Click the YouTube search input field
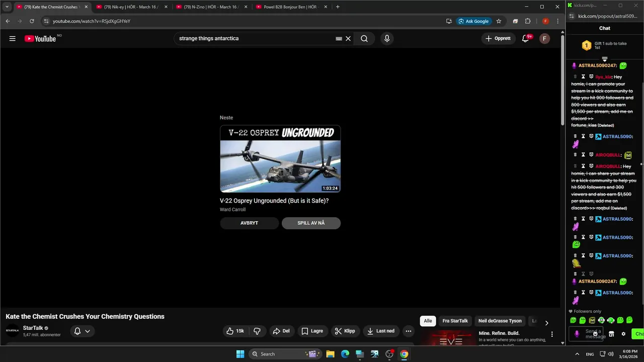Image resolution: width=644 pixels, height=362 pixels. tap(257, 39)
